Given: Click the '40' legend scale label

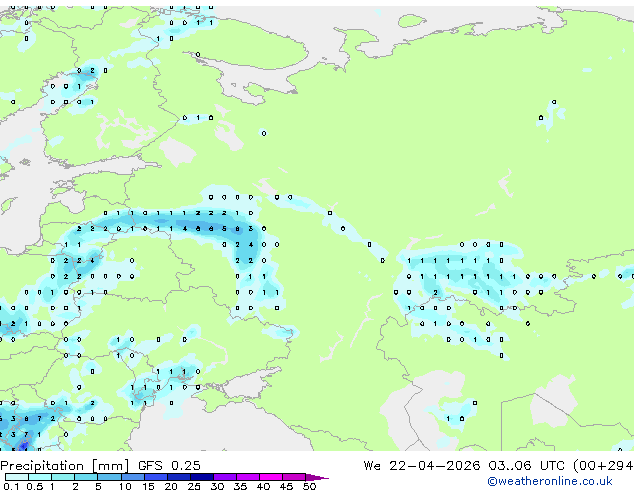Looking at the screenshot, I should (263, 486).
